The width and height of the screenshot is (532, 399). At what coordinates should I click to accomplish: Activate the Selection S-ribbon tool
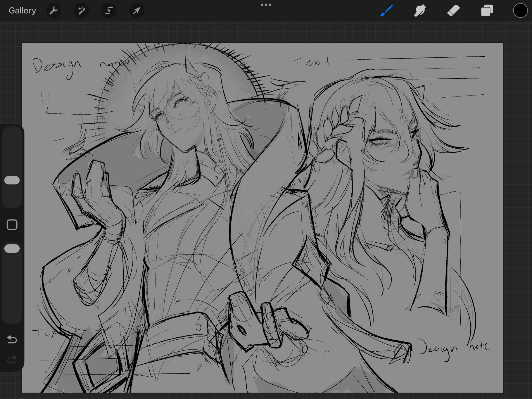(109, 11)
